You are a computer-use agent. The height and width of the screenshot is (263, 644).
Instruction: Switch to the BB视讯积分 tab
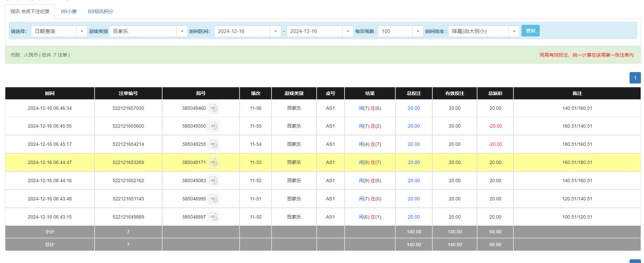coord(100,11)
